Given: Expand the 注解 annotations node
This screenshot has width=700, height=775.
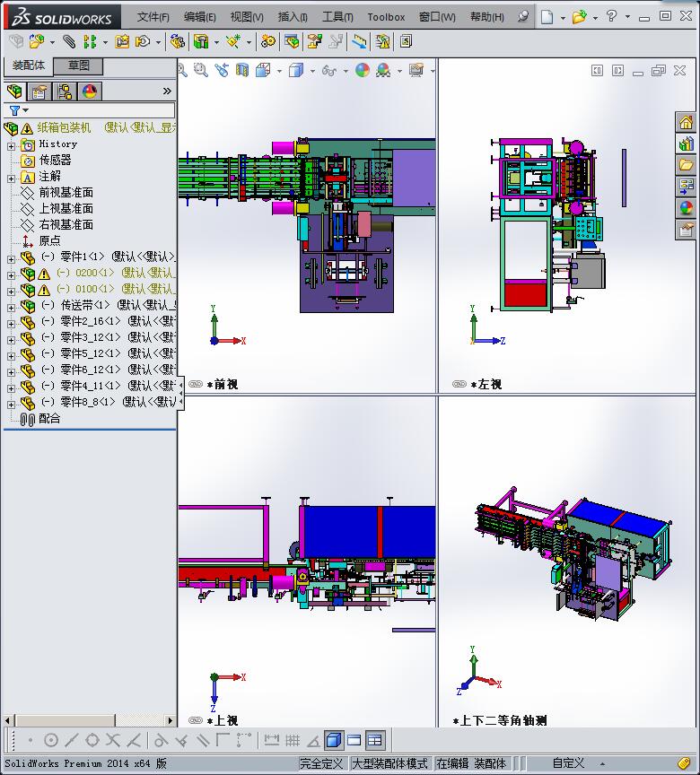Looking at the screenshot, I should click(x=11, y=179).
